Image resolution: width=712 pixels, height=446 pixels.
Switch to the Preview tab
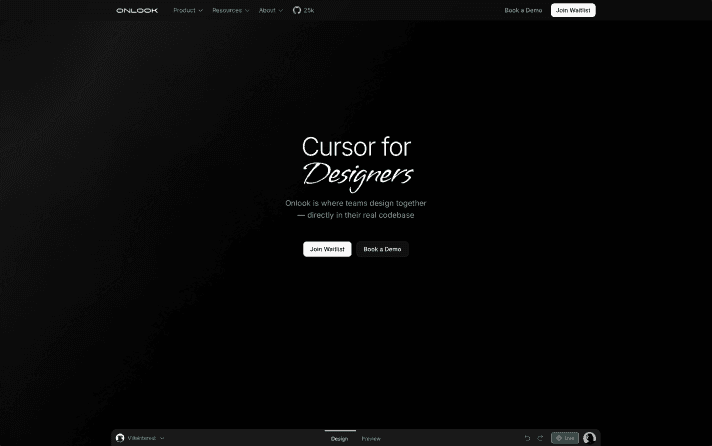pos(371,439)
